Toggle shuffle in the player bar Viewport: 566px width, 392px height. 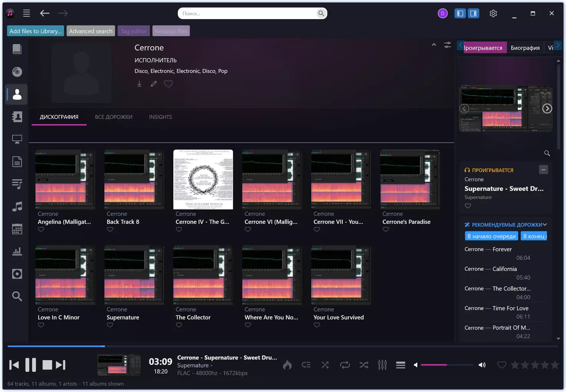364,365
